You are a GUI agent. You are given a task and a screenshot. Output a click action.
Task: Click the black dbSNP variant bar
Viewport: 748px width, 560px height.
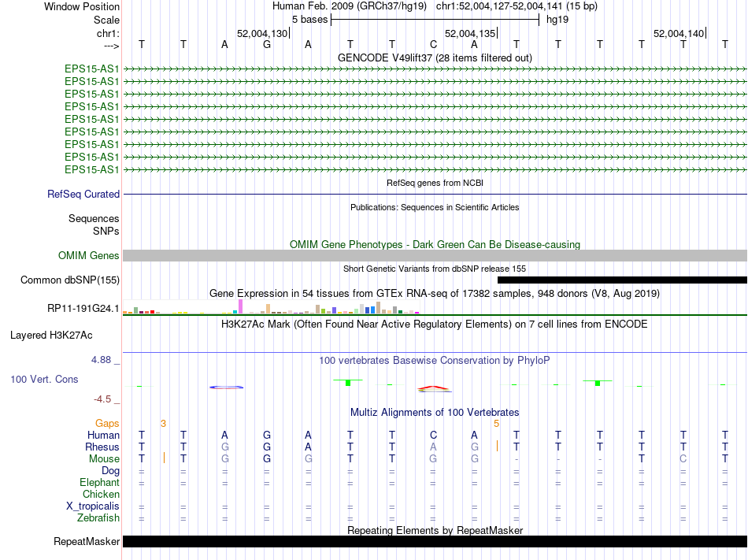pos(622,280)
